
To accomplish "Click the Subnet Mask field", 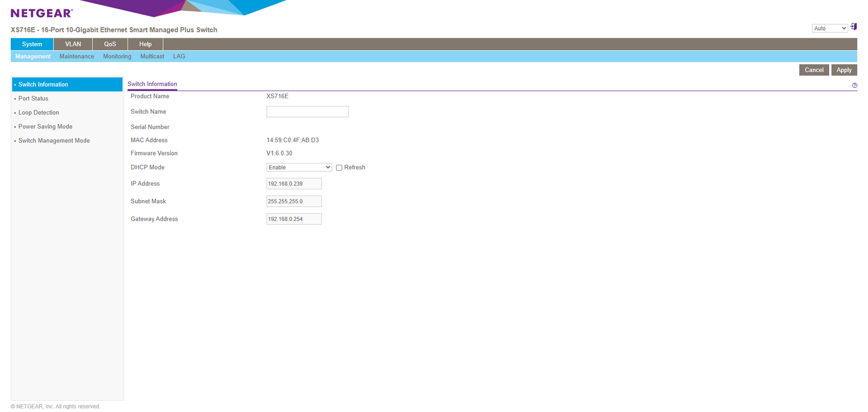I will [294, 201].
